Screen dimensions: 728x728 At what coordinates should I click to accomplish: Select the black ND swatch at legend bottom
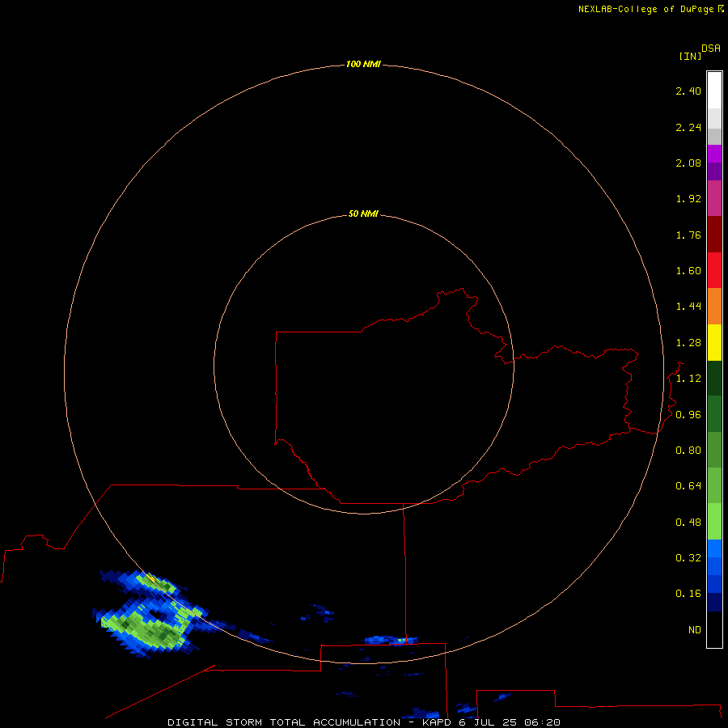pyautogui.click(x=714, y=629)
